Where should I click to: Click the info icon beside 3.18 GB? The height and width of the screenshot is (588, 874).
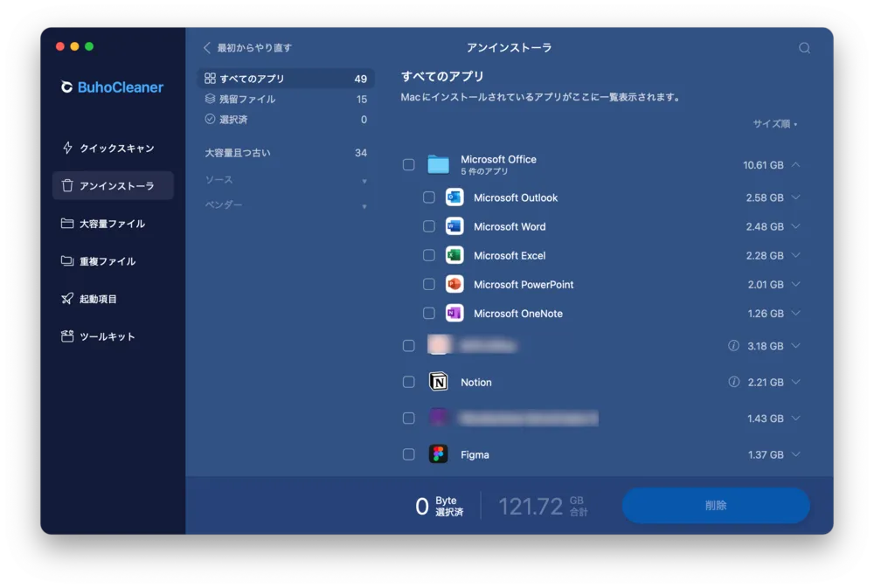click(x=733, y=346)
